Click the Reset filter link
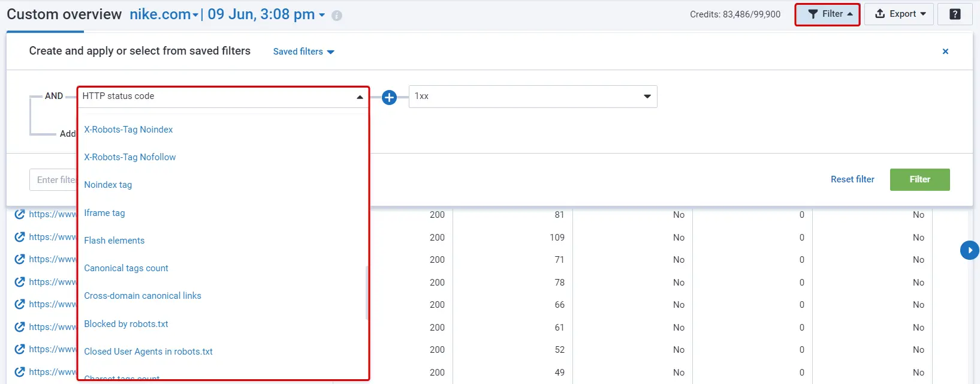The height and width of the screenshot is (384, 980). tap(852, 179)
